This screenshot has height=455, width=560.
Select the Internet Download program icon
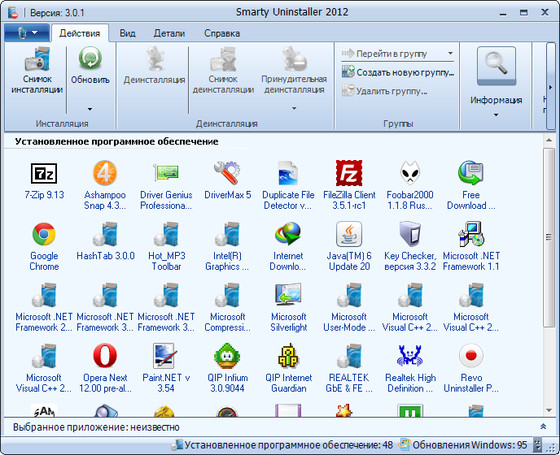[x=288, y=234]
